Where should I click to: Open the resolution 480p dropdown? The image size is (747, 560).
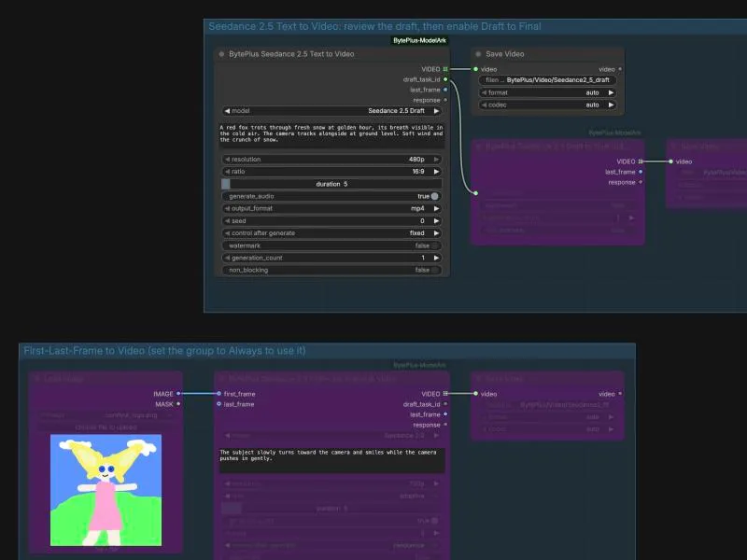tap(331, 160)
